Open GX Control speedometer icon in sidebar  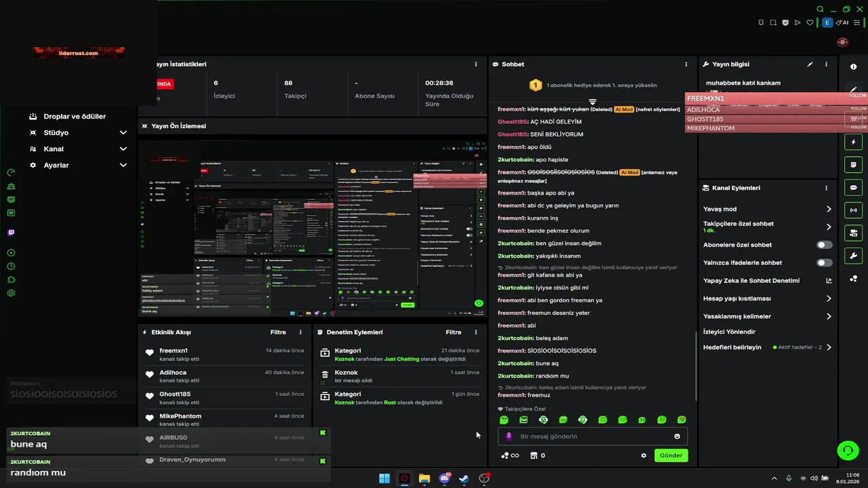pos(11,173)
